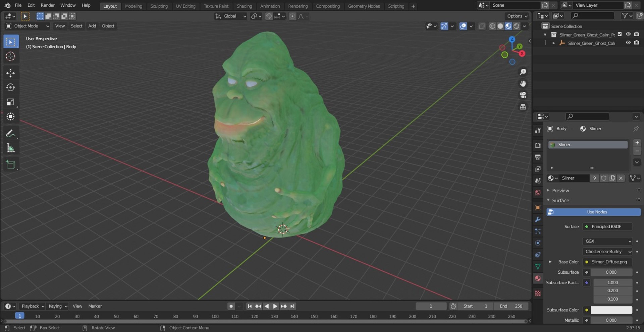Expand the Preview panel
This screenshot has width=644, height=332.
tap(560, 191)
